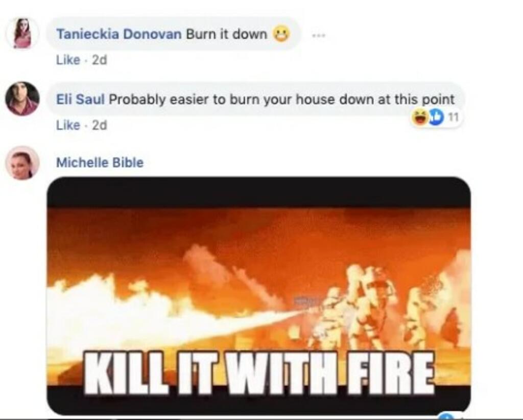The image size is (523, 420).
Task: Click the 'KILL IT WITH FIRE' caption text
Action: (259, 372)
